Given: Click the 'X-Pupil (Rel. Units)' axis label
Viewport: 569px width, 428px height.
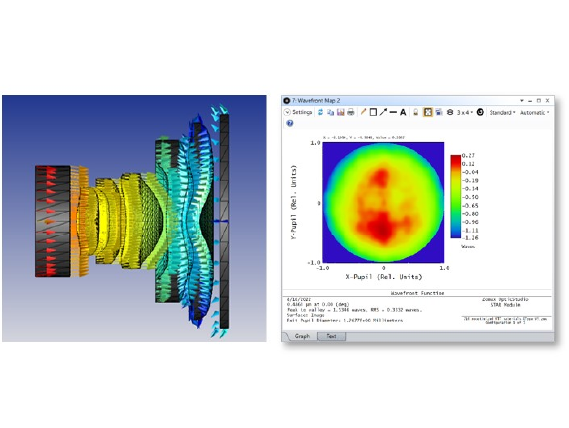Looking at the screenshot, I should (384, 277).
